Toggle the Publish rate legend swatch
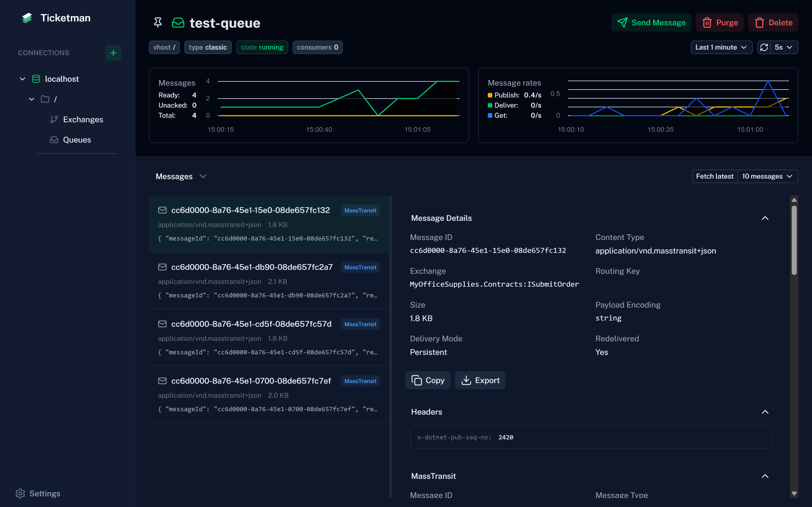Screen dimensions: 812x507 (x=490, y=95)
